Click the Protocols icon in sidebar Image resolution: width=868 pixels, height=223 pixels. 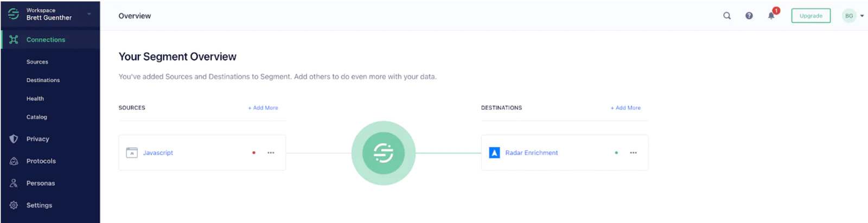pyautogui.click(x=14, y=161)
